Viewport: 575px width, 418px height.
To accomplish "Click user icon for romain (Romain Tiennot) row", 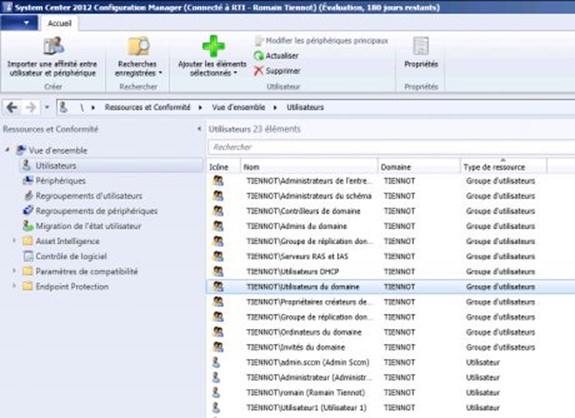I will [216, 392].
